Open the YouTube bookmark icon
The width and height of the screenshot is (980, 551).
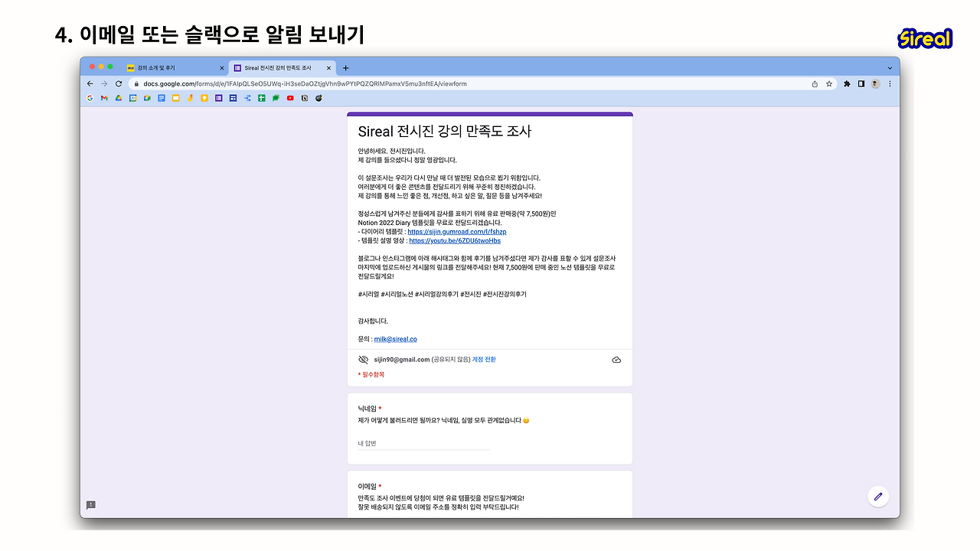point(290,98)
